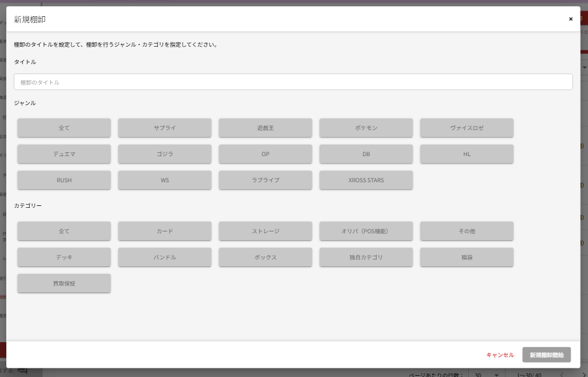Click the 棚卸のタイトル input field
Viewport: 588px width, 377px height.
click(x=293, y=82)
